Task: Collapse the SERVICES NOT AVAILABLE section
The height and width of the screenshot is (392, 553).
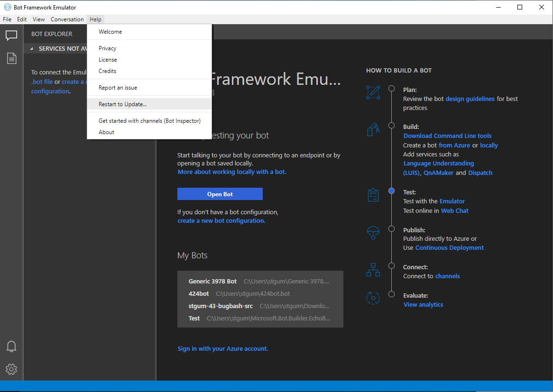Action: pos(32,48)
